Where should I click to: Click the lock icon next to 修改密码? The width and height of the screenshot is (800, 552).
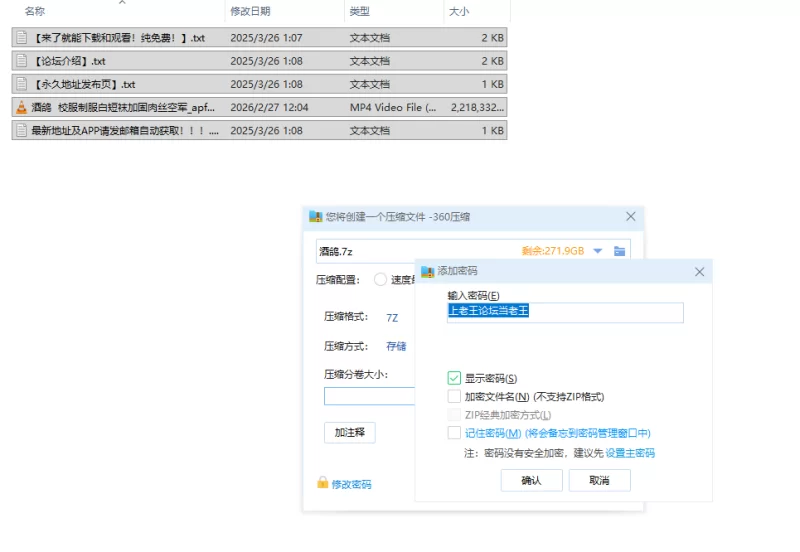click(322, 483)
